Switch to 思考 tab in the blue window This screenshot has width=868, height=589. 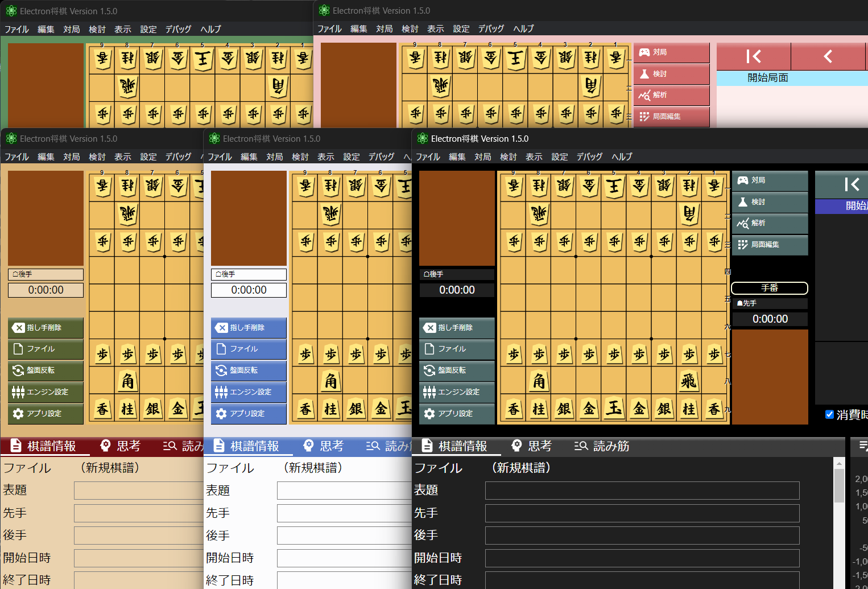324,446
